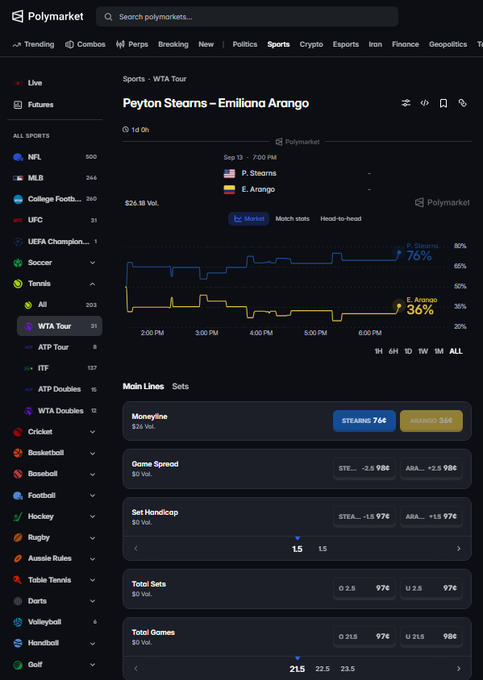This screenshot has height=680, width=483.
Task: Select Stearns -2.5 game spread
Action: [364, 468]
